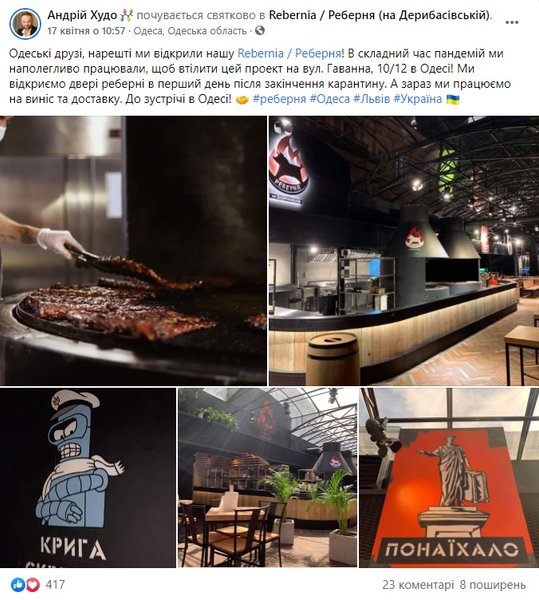The image size is (539, 600).
Task: Open Андрій Худо's profile picture
Action: tap(25, 24)
